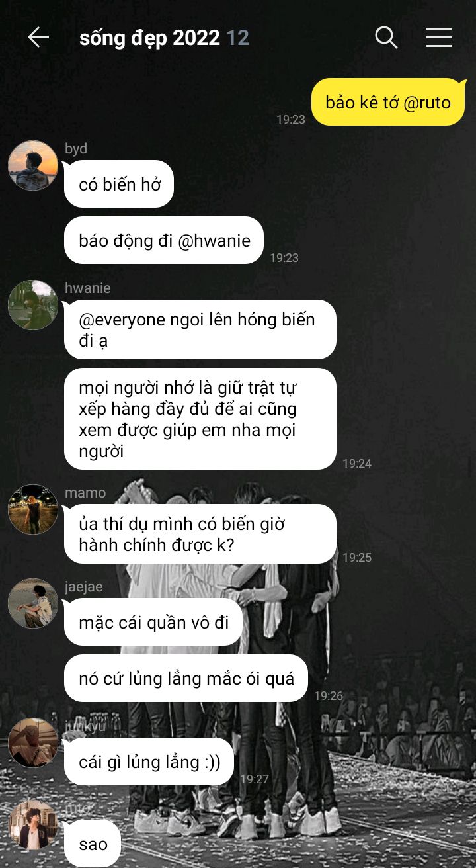Screen dimensions: 476x868
Task: Select the "mọi người nhớ là giữ trật tự" message
Action: (200, 419)
